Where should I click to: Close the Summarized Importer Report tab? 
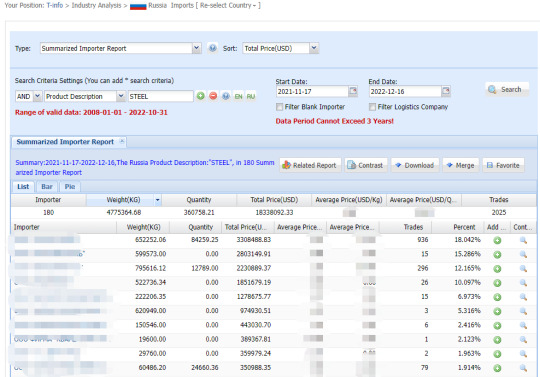(122, 141)
